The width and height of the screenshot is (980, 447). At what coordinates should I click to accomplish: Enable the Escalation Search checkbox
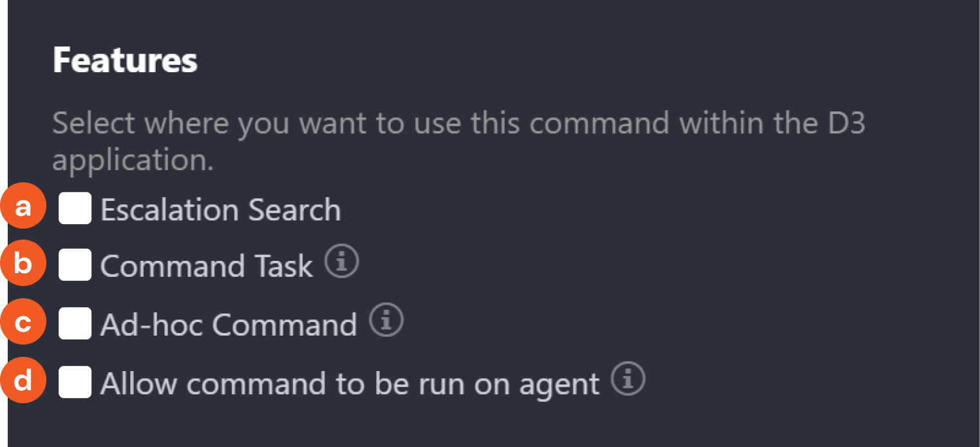pyautogui.click(x=75, y=208)
